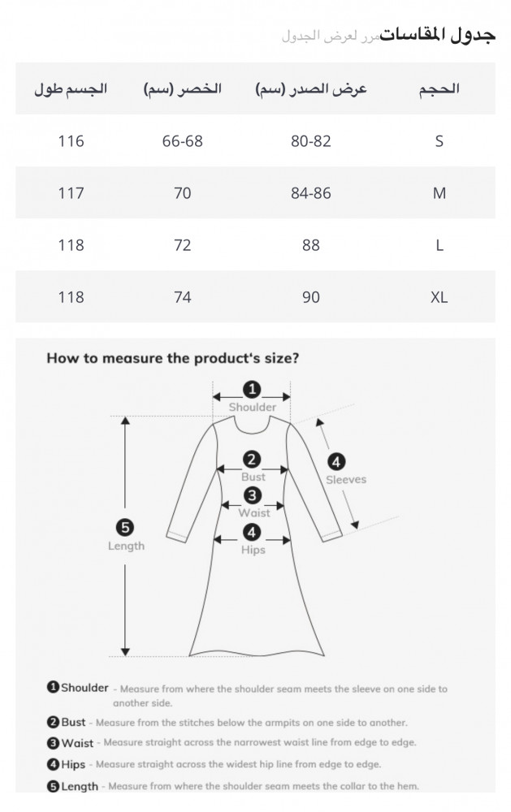
Task: Click the number 4 Hips marker in diagram
Action: (252, 532)
